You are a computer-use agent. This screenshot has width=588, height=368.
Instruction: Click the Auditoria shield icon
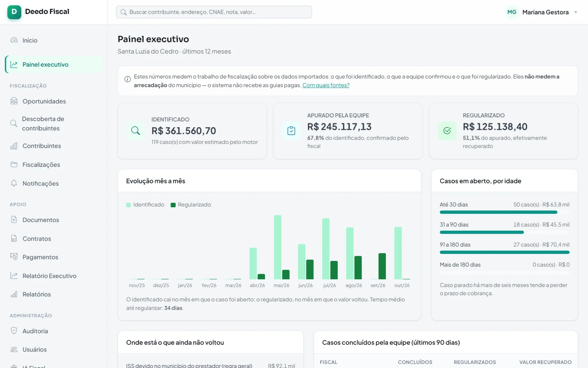point(14,331)
